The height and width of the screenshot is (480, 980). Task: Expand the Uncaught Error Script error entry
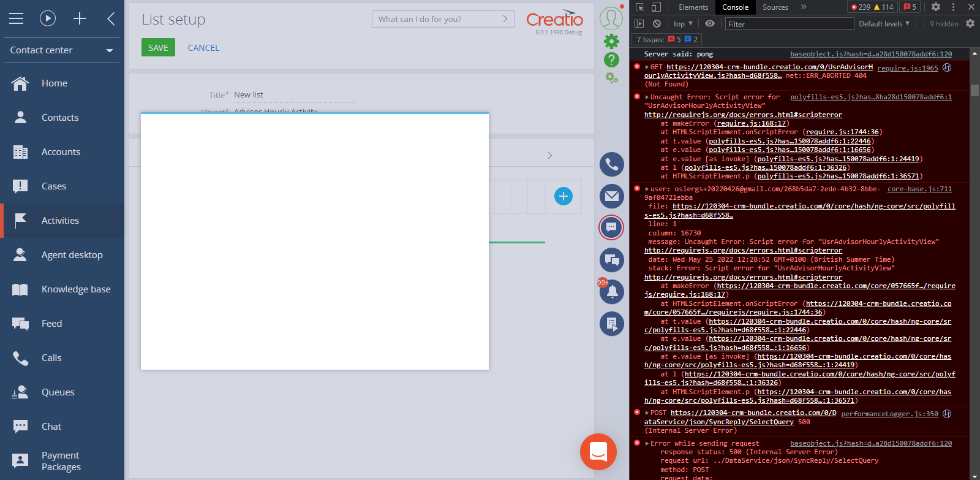[647, 97]
